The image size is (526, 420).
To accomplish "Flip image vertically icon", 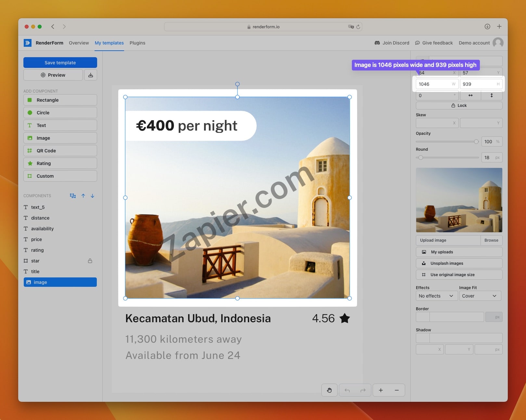I will pyautogui.click(x=492, y=95).
